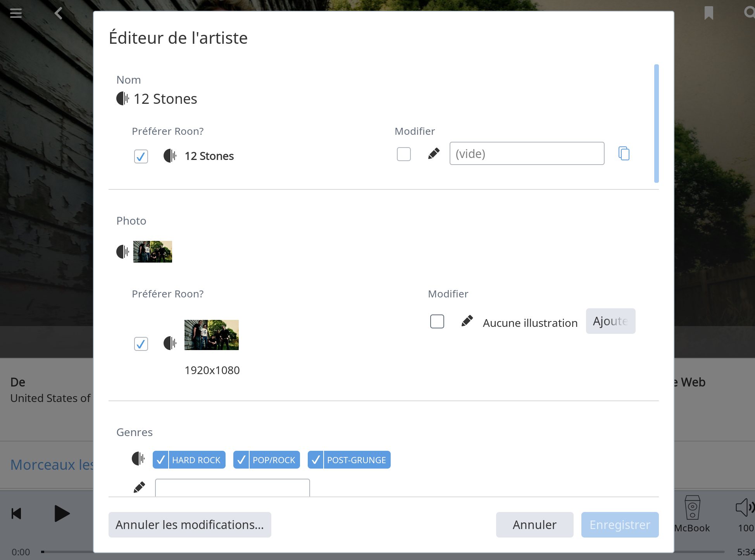Click pencil icon beside the (vide) name field
This screenshot has height=560, width=755.
434,154
